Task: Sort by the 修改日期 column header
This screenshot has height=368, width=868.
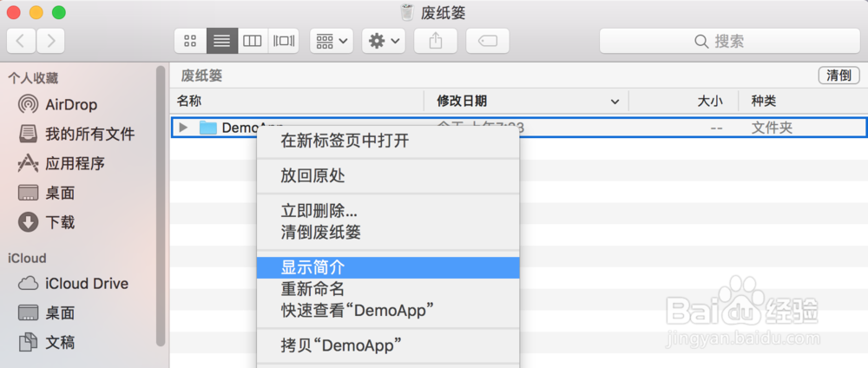Action: pyautogui.click(x=526, y=102)
